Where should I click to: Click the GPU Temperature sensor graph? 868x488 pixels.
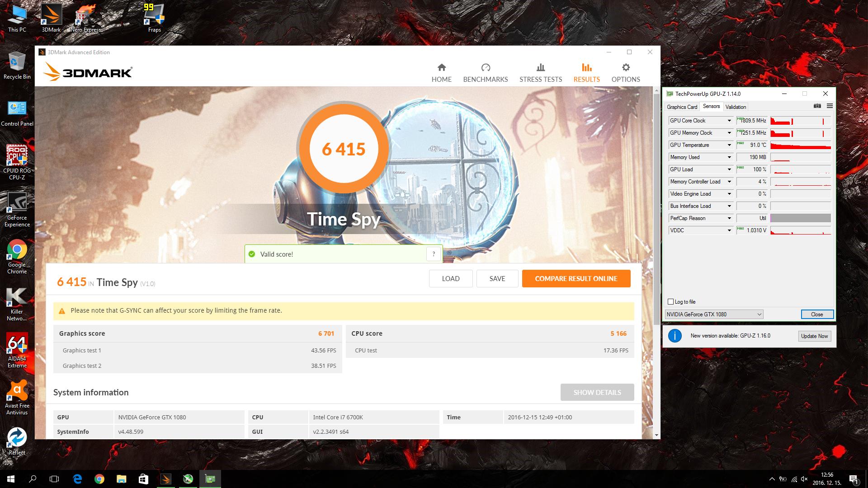click(x=801, y=145)
